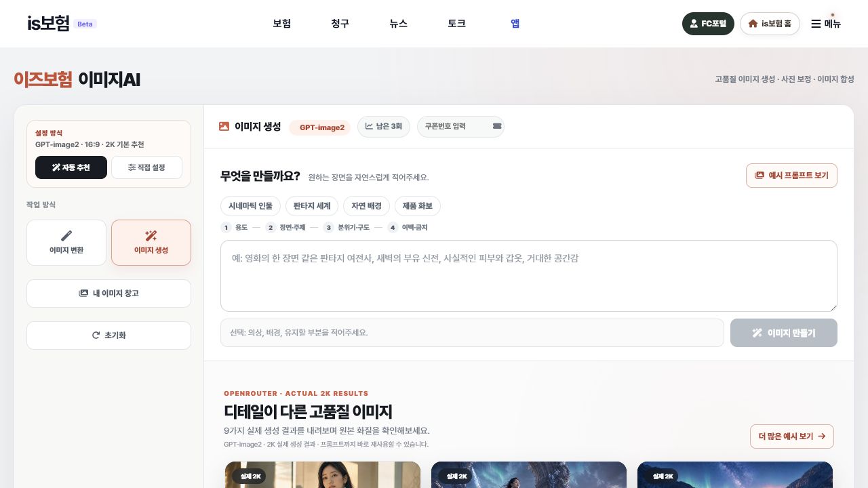Click step 4 여백·금지

[x=408, y=228]
